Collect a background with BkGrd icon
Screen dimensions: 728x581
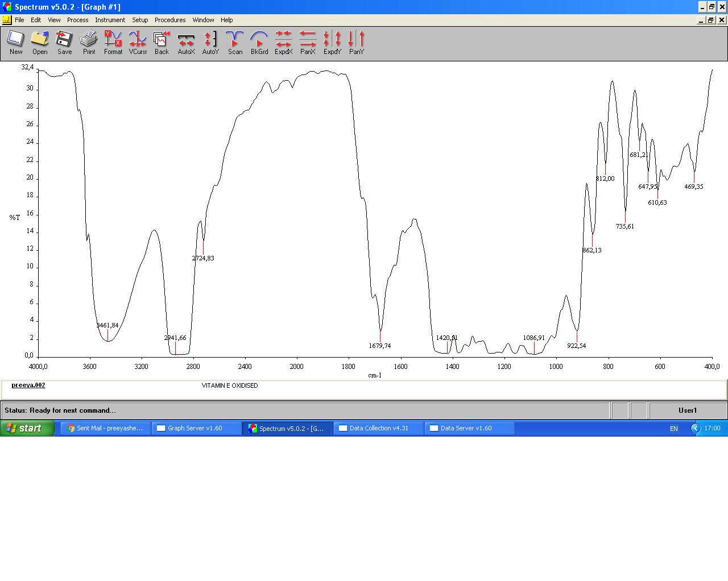259,43
